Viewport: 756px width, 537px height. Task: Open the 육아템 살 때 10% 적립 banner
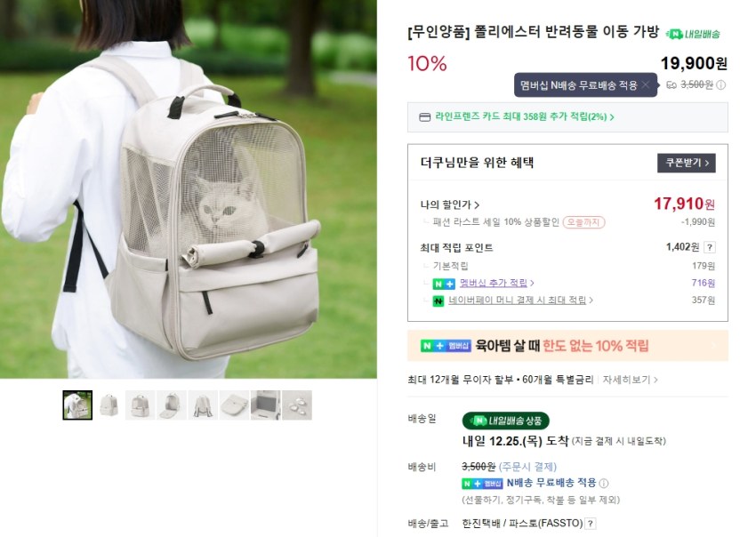567,346
